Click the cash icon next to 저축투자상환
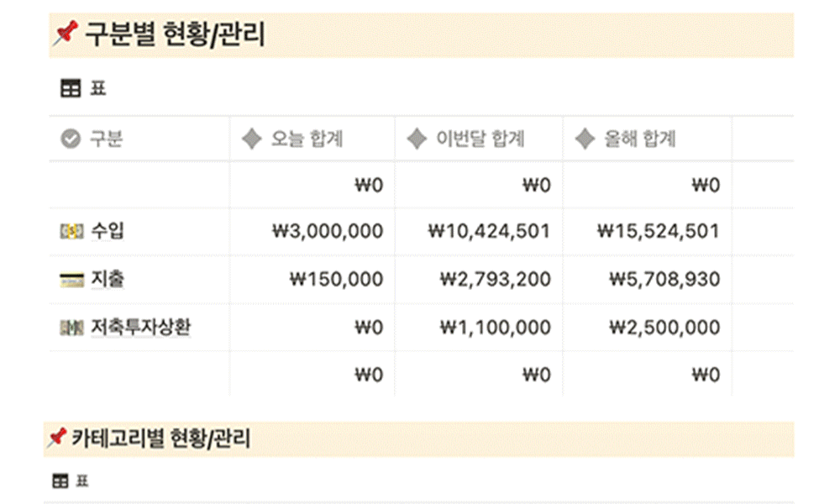The width and height of the screenshot is (840, 504). [x=71, y=328]
